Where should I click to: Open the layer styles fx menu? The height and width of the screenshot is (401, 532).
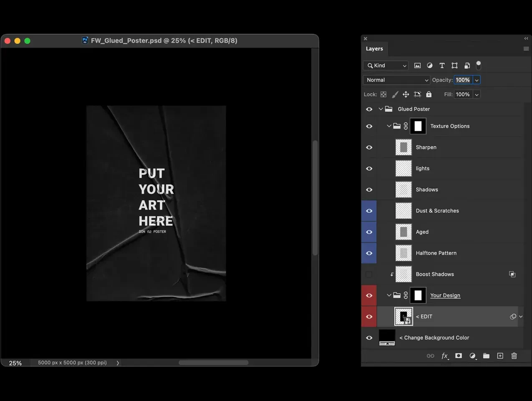(x=444, y=356)
